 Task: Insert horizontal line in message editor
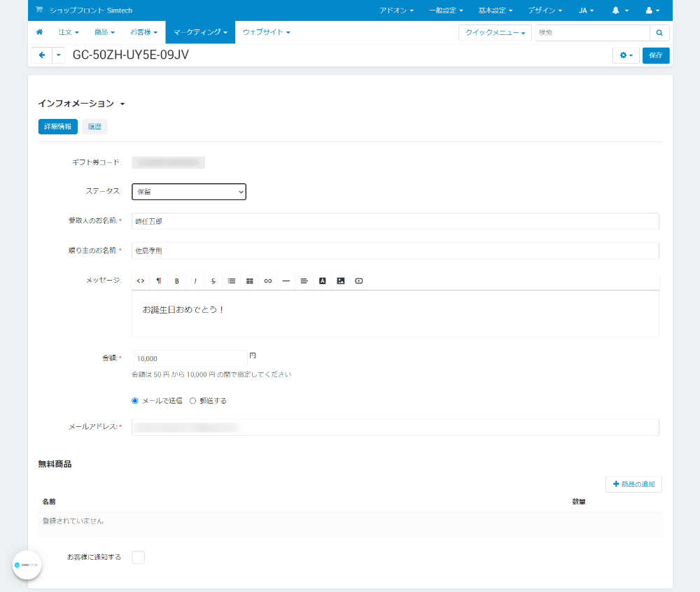(286, 281)
